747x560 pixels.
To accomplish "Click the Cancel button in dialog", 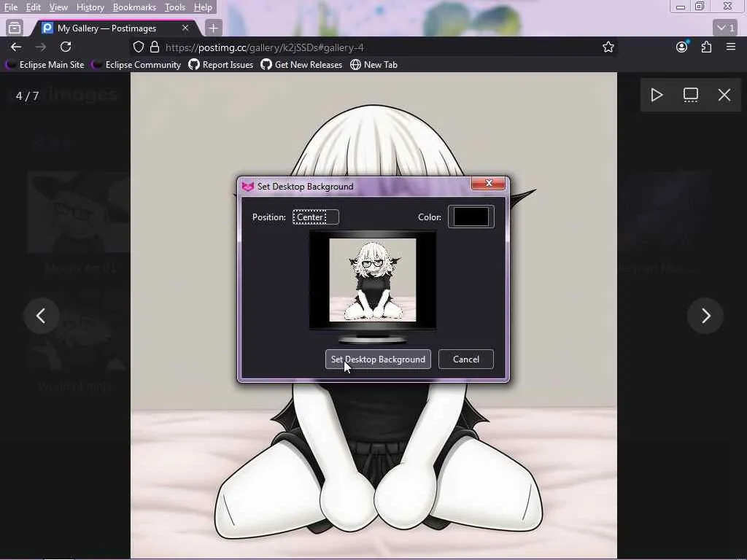I will (x=466, y=359).
